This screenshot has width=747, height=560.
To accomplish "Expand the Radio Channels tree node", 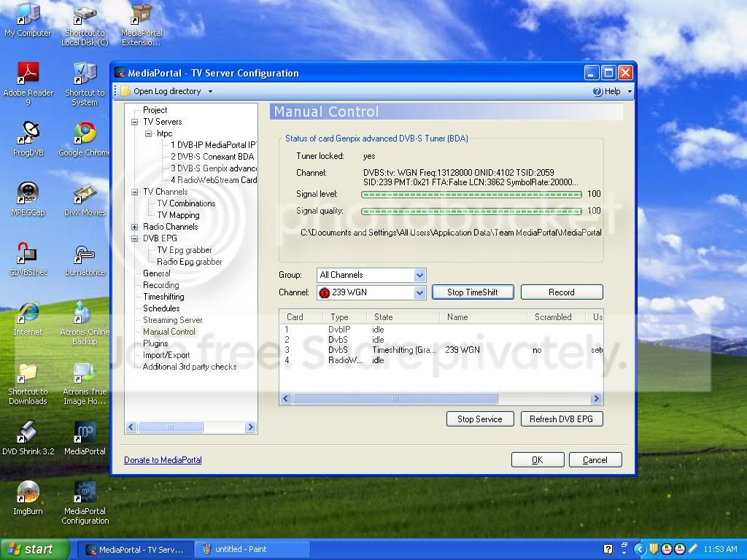I will tap(135, 227).
